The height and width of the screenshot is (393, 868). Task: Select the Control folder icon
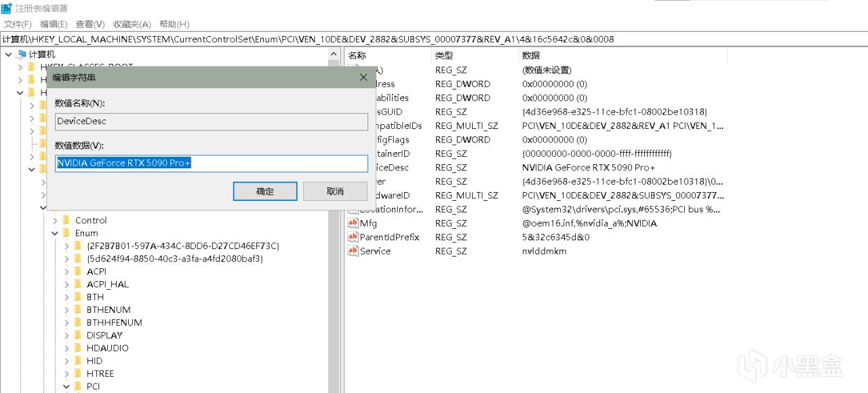pyautogui.click(x=66, y=221)
